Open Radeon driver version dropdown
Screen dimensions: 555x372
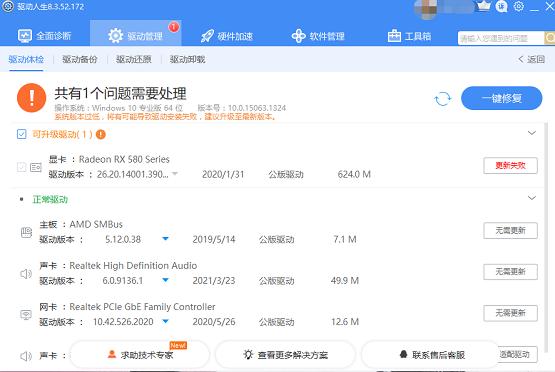(x=174, y=174)
